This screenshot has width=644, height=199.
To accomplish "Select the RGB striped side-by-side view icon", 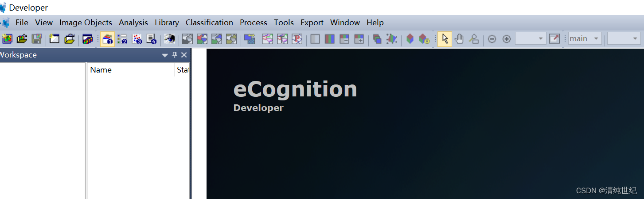I will pos(330,39).
